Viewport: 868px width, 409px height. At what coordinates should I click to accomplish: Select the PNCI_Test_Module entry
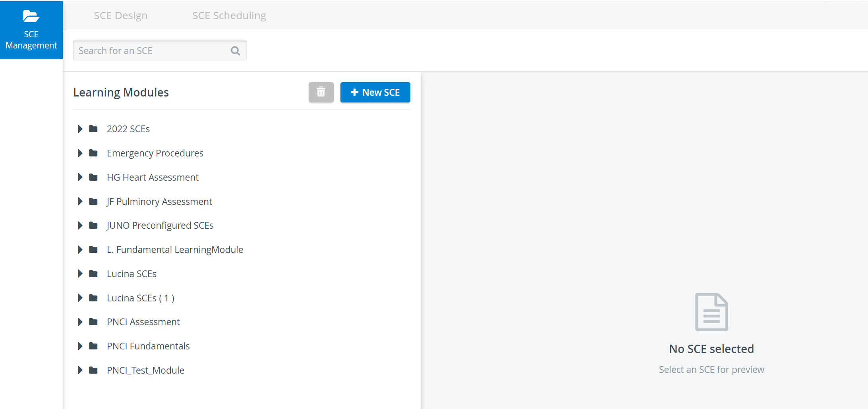tap(145, 370)
